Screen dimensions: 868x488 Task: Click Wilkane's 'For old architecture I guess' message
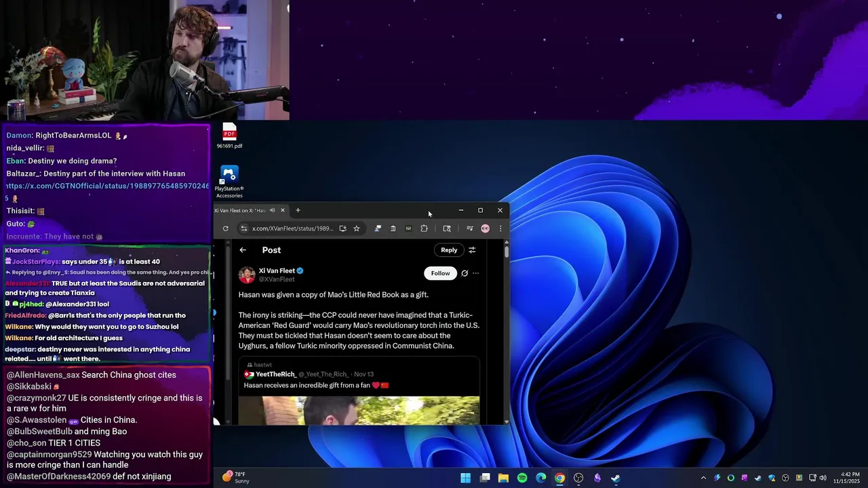pyautogui.click(x=64, y=338)
